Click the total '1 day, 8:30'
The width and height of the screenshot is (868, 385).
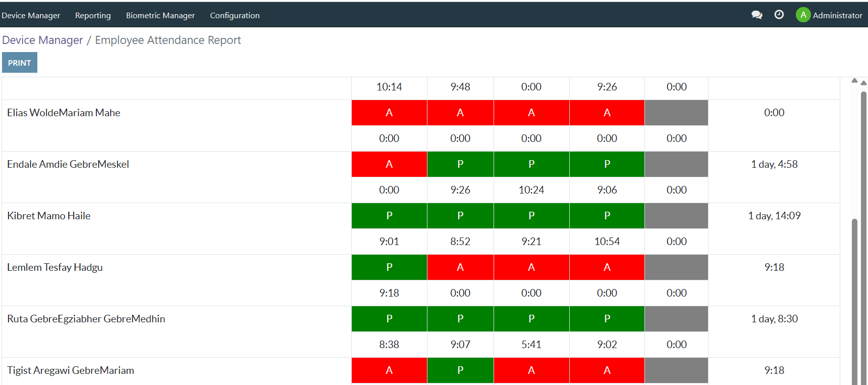click(774, 319)
